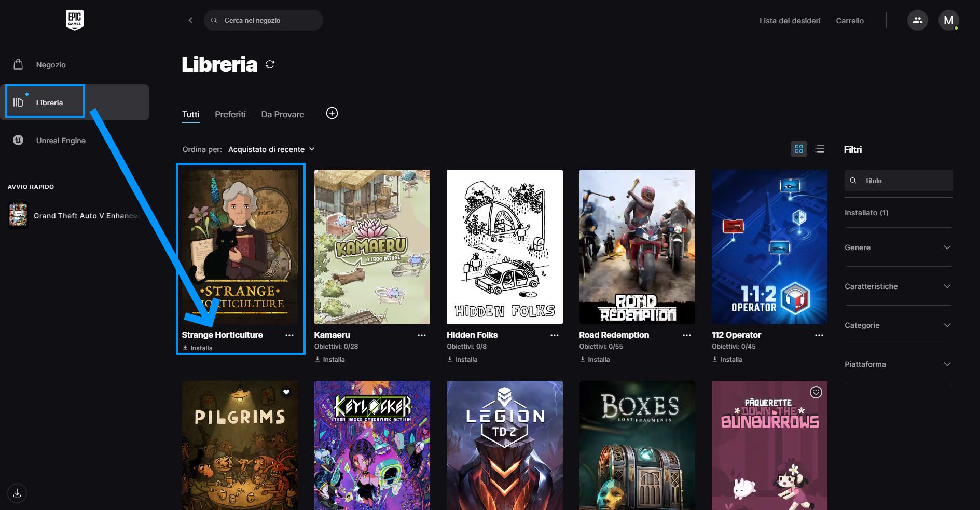Install Hidden Folks

click(462, 359)
